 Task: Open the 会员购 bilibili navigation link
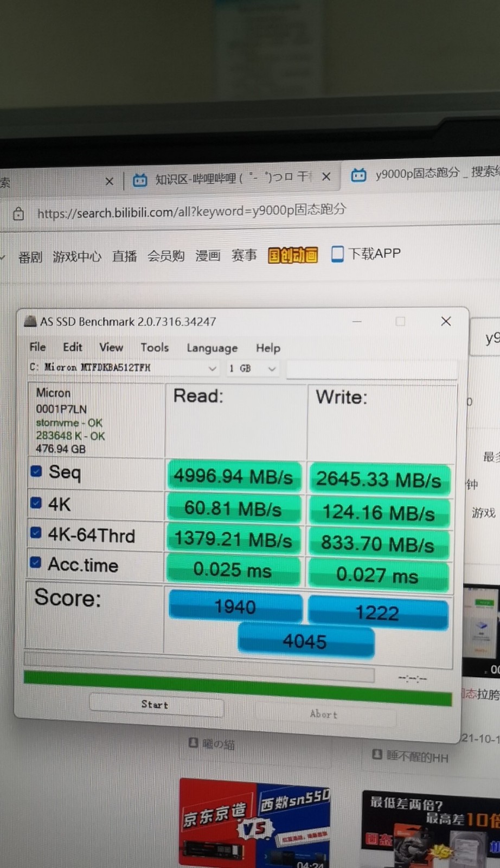pyautogui.click(x=166, y=256)
